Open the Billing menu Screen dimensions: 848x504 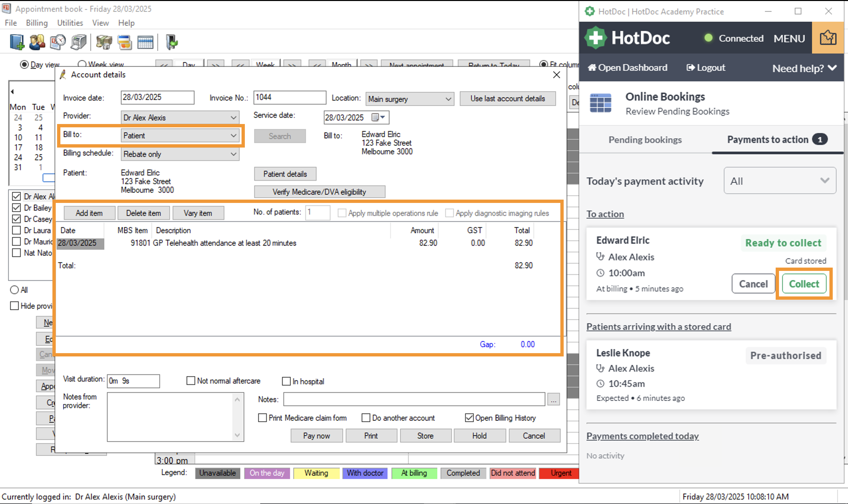[x=37, y=23]
